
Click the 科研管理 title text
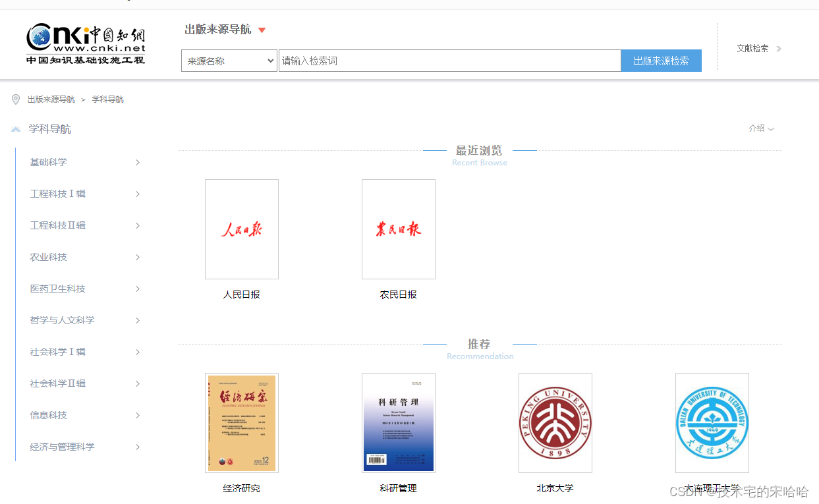click(x=399, y=488)
